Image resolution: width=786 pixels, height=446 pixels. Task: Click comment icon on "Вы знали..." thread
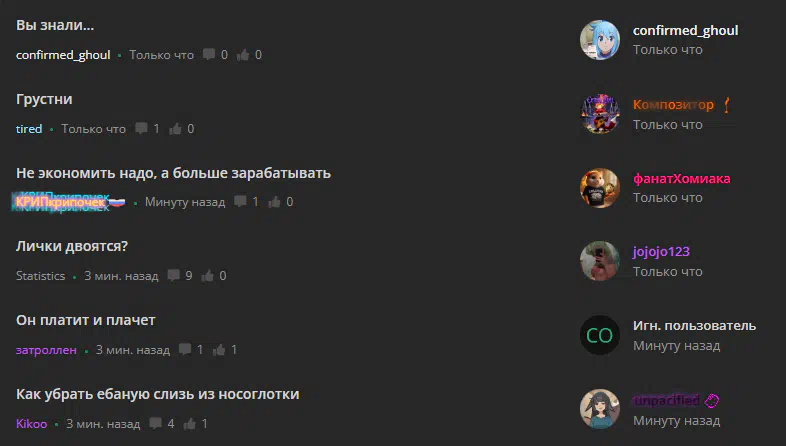point(209,55)
